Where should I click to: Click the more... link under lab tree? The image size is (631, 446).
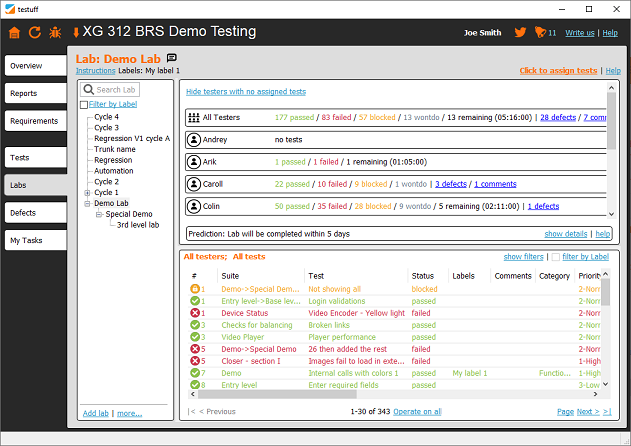point(130,413)
